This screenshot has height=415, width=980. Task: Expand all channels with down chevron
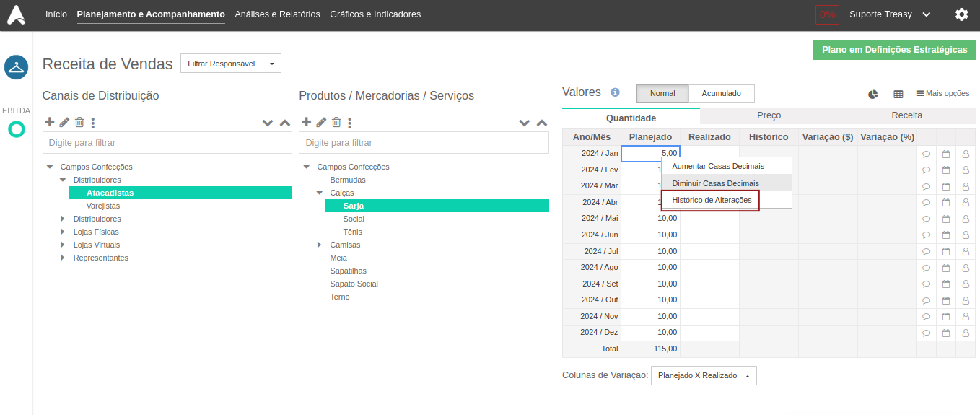[x=268, y=123]
